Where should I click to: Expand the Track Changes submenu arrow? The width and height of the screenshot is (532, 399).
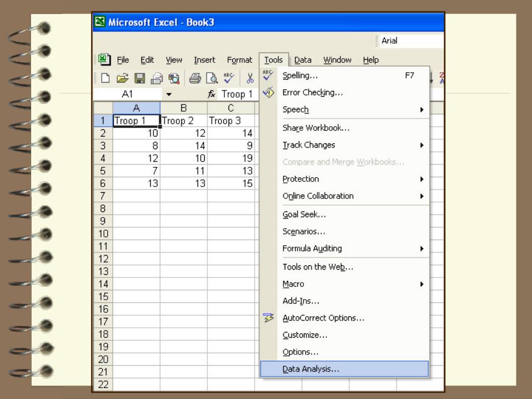[422, 145]
